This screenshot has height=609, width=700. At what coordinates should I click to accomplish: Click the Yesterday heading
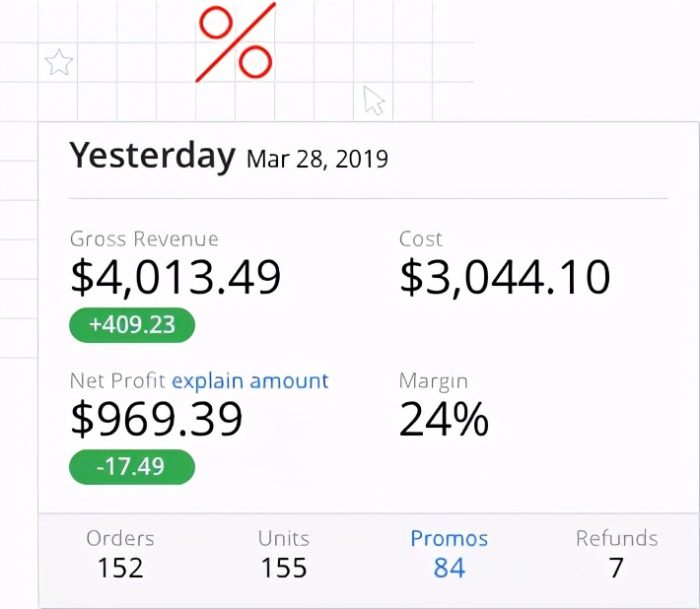152,156
